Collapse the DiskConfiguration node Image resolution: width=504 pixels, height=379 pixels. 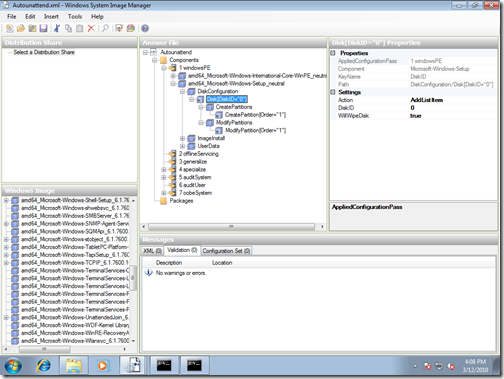click(182, 92)
